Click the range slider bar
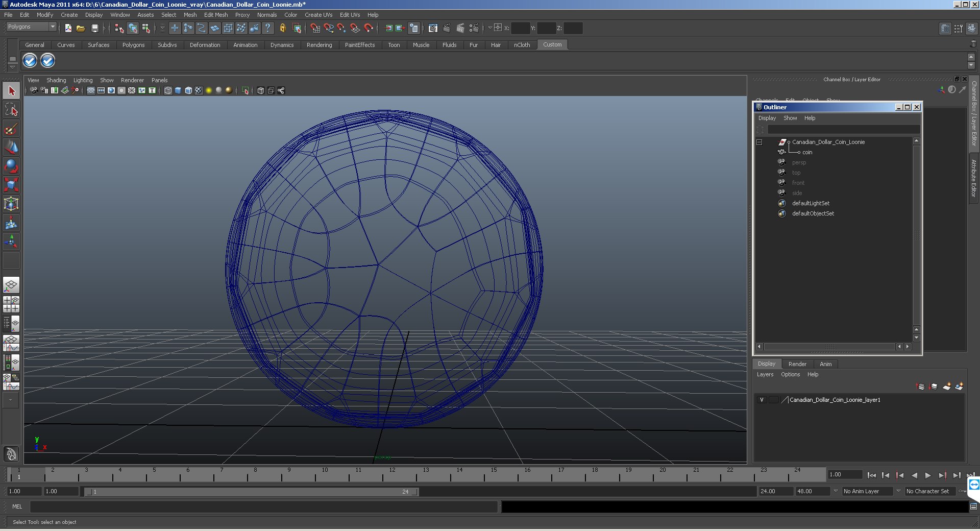This screenshot has width=980, height=531. 252,492
